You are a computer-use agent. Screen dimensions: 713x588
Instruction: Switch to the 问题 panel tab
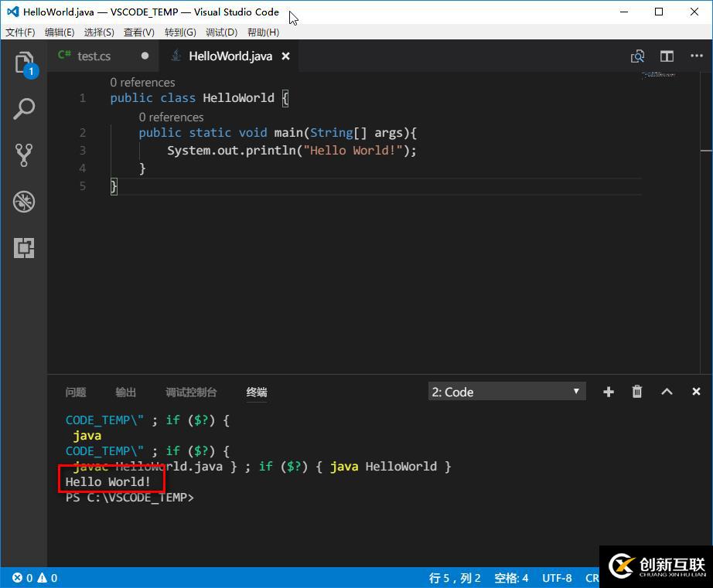(76, 393)
